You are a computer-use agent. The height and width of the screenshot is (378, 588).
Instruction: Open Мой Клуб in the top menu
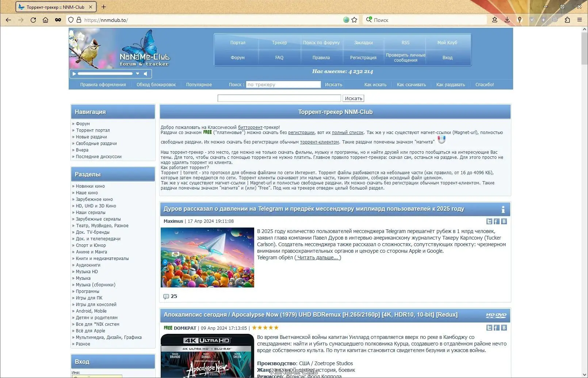point(447,43)
